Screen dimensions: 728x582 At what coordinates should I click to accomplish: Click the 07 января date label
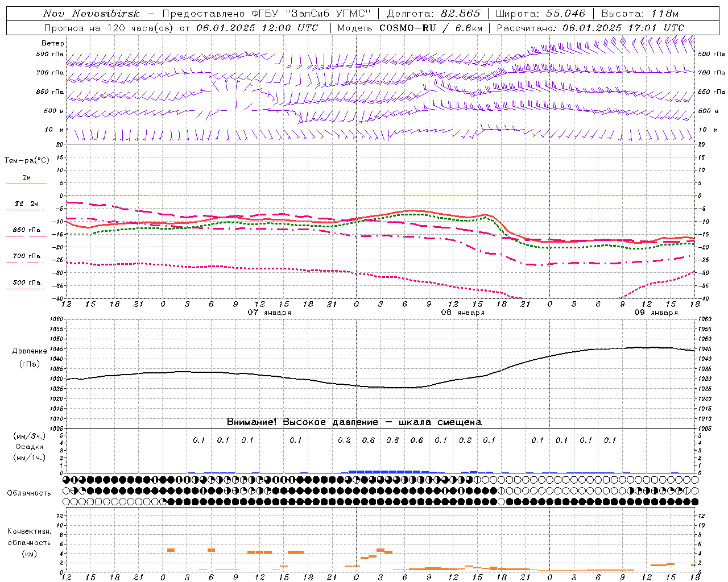[x=270, y=313]
